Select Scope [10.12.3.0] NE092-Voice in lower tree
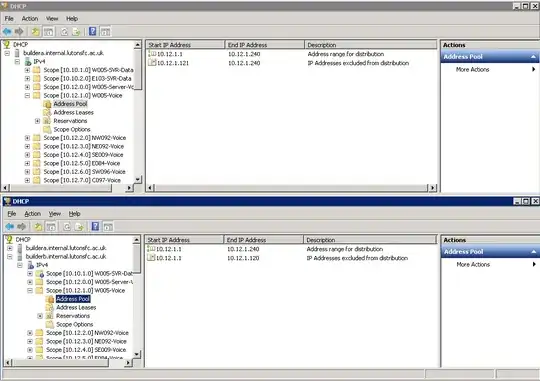Screen dimensions: 540x381 86,341
